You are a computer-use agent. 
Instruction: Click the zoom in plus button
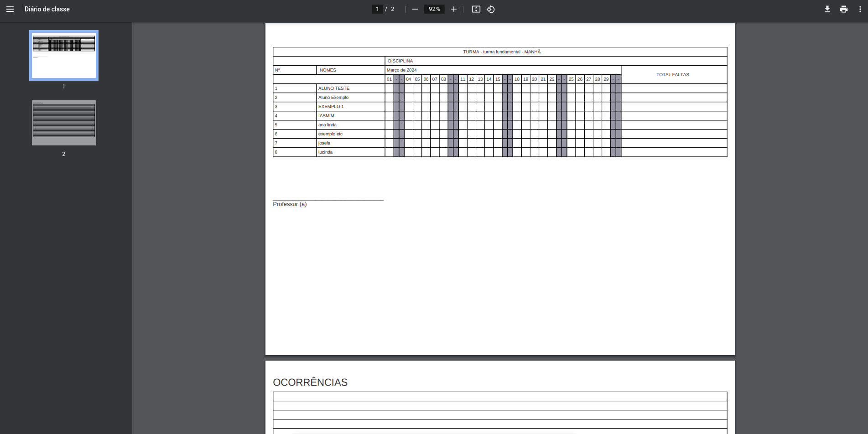[454, 9]
